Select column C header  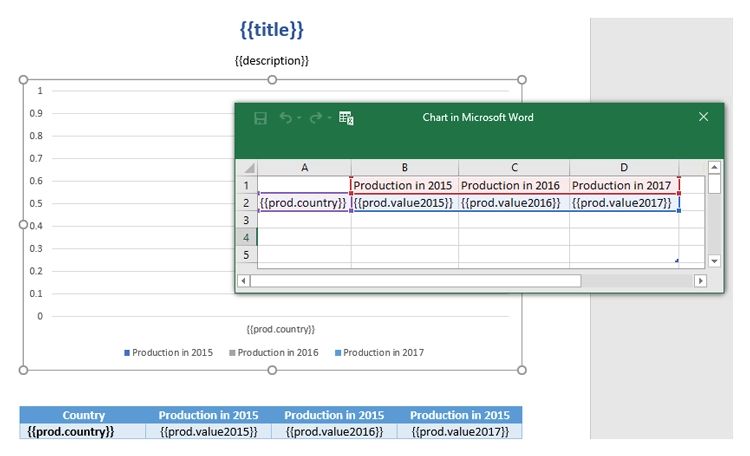pos(514,167)
